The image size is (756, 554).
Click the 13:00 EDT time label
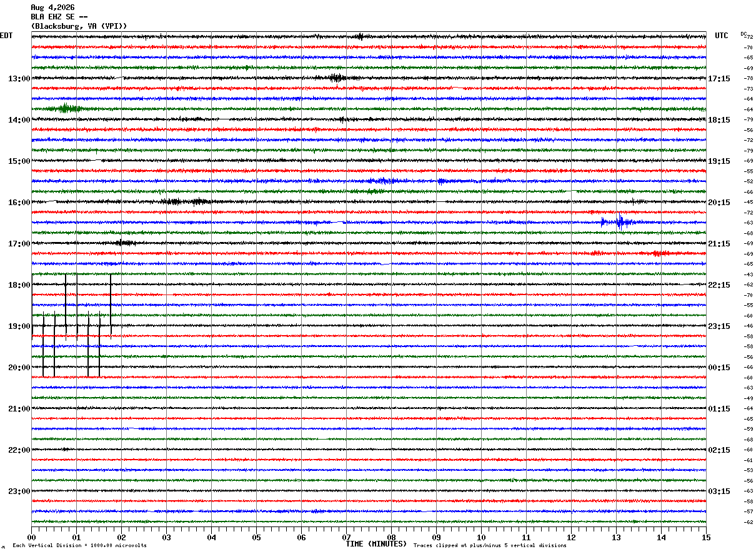(19, 79)
